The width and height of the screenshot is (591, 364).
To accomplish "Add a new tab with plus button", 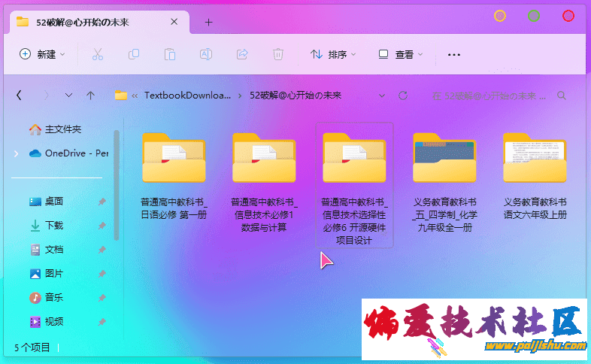I will (209, 22).
